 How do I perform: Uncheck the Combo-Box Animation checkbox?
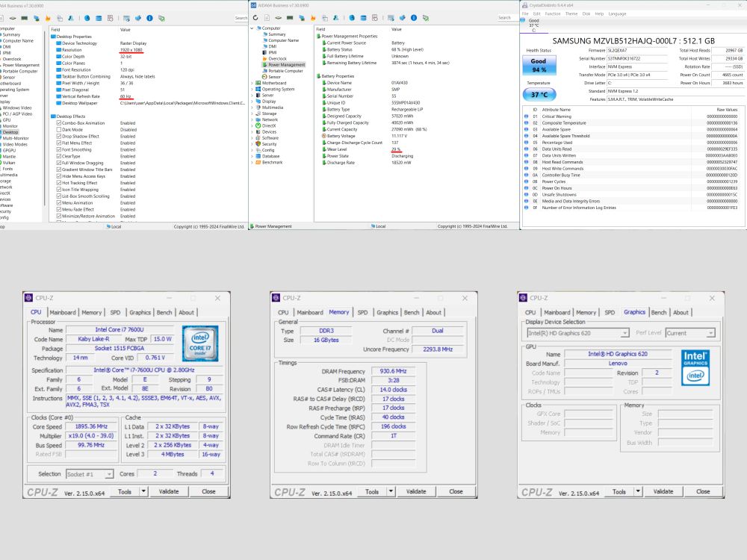click(x=59, y=123)
